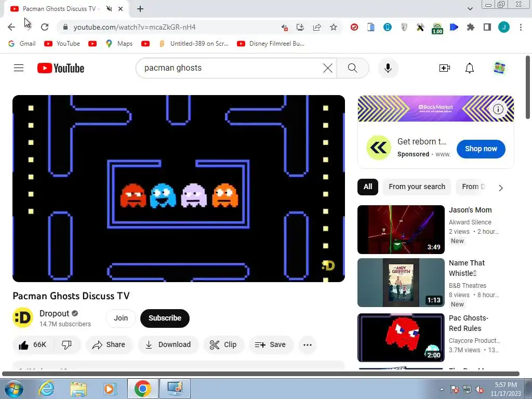Click the video player showing Pacman ghosts
Image resolution: width=532 pixels, height=399 pixels.
tap(179, 189)
